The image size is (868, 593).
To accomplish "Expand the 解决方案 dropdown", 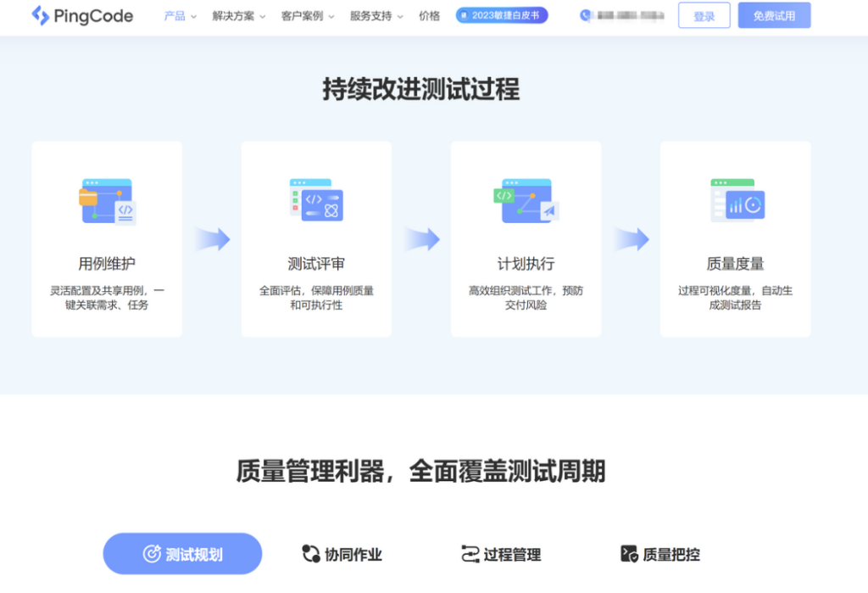I will click(232, 16).
